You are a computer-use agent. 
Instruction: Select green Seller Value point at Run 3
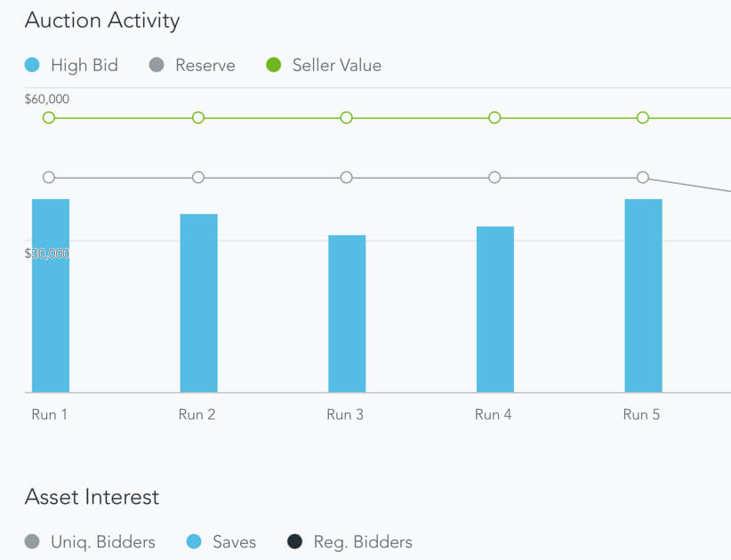(x=347, y=117)
